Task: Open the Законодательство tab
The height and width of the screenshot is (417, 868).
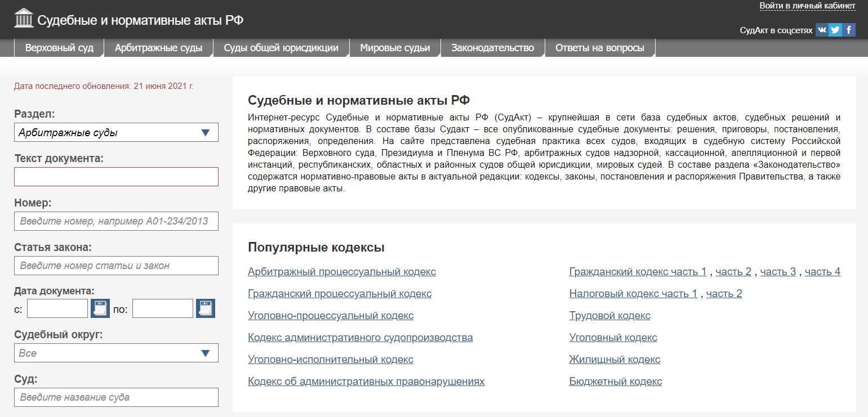Action: pyautogui.click(x=492, y=48)
